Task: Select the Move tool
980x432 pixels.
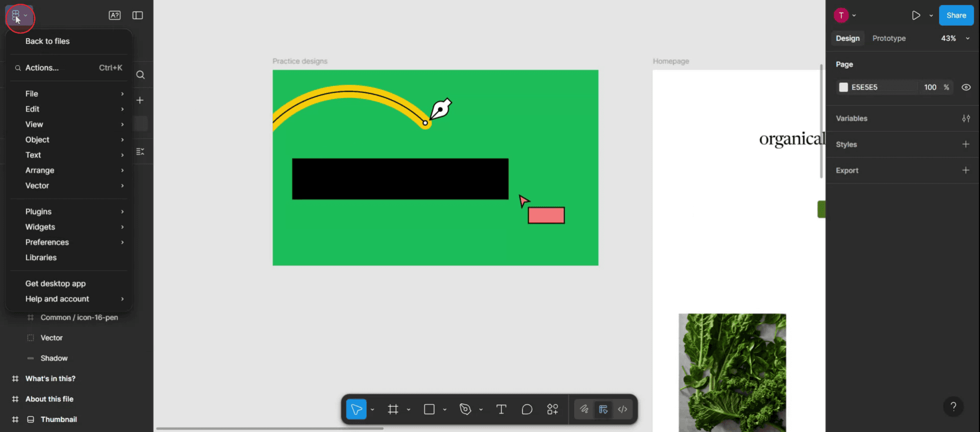Action: tap(356, 409)
